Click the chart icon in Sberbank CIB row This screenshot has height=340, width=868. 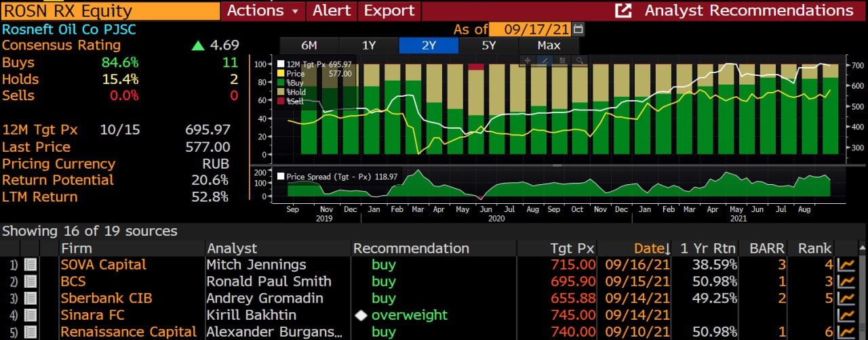tap(846, 299)
